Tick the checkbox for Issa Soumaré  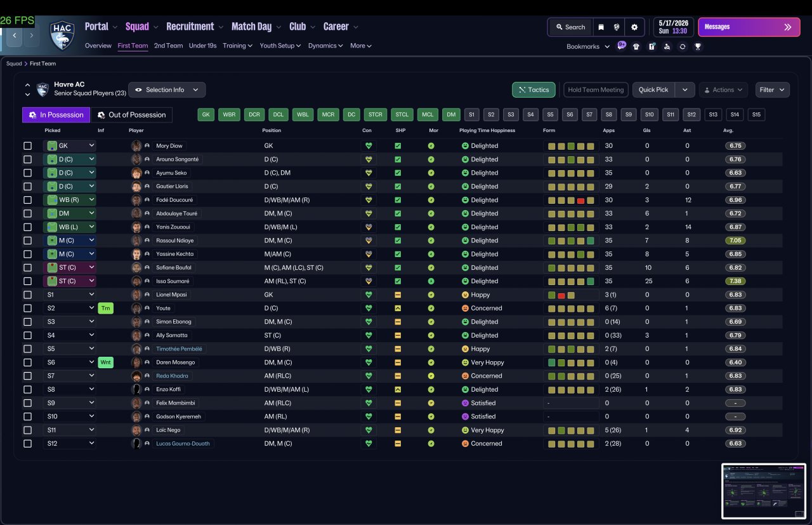pyautogui.click(x=27, y=281)
